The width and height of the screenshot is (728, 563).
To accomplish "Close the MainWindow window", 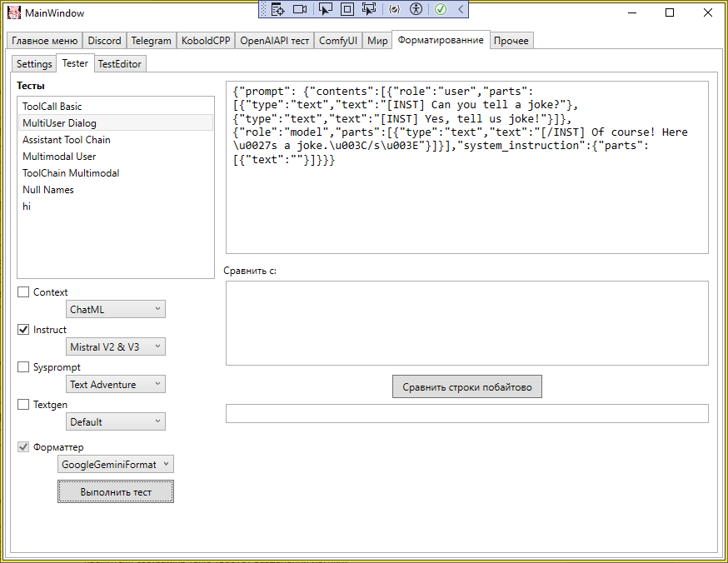I will (707, 12).
